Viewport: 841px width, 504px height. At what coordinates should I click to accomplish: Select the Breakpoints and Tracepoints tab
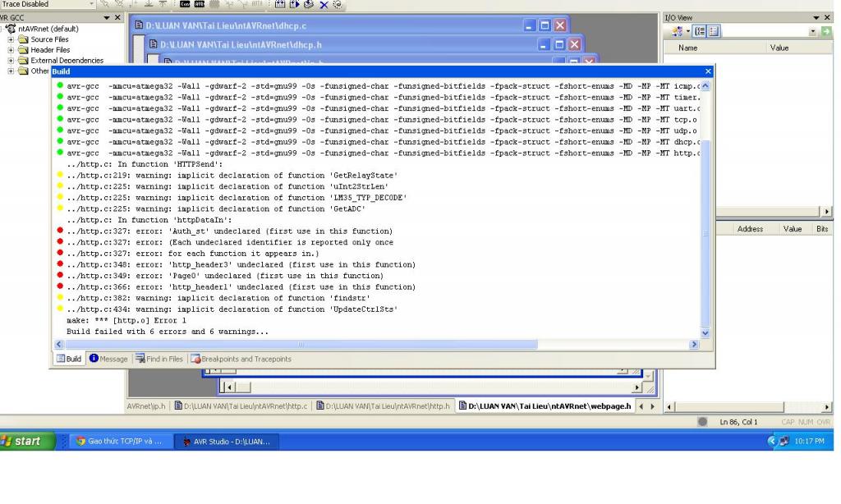(x=240, y=359)
